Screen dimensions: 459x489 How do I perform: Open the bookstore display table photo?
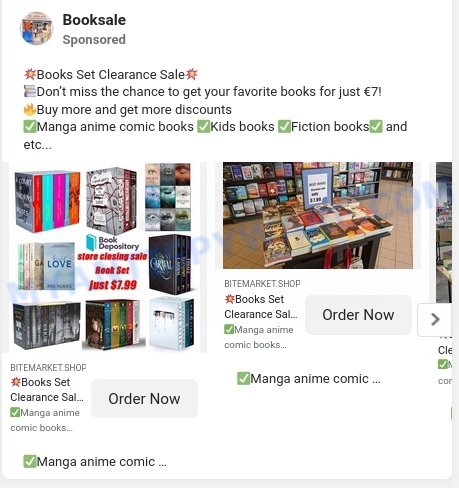coord(318,215)
